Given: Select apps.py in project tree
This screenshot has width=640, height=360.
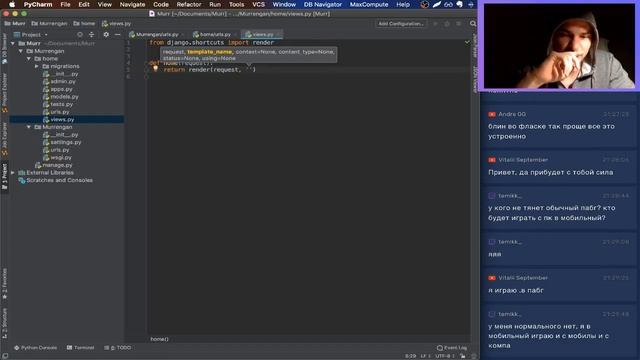Looking at the screenshot, I should pyautogui.click(x=61, y=89).
